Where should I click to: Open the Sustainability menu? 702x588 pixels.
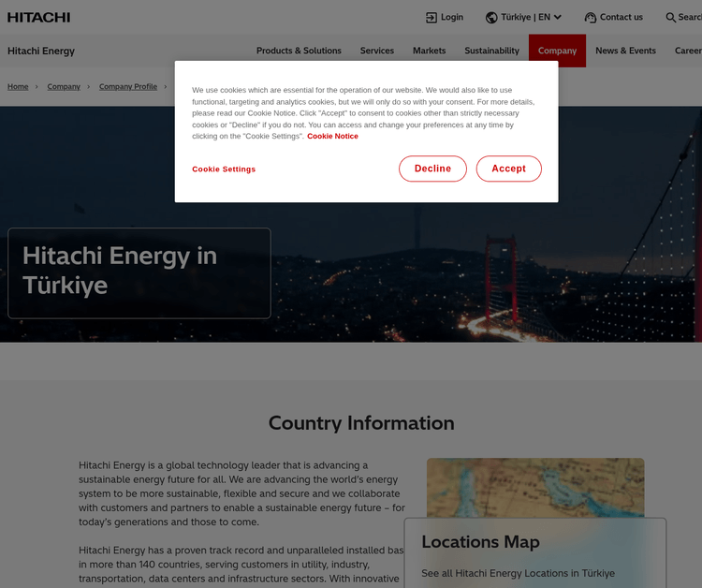[x=491, y=51]
